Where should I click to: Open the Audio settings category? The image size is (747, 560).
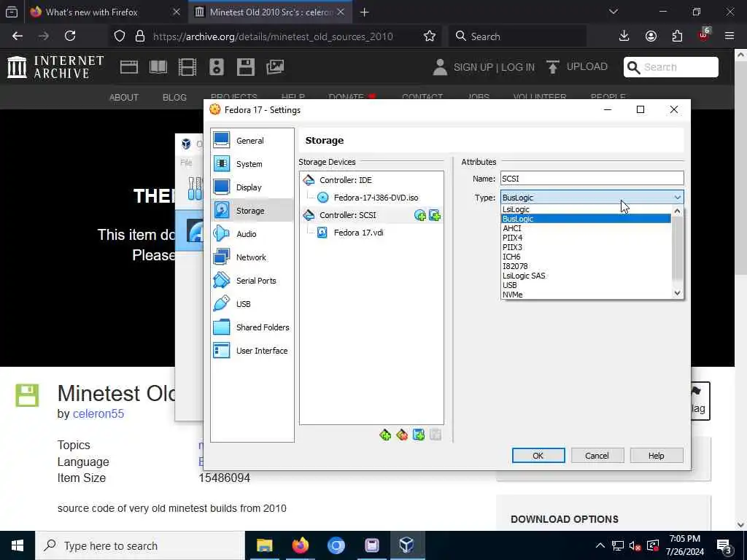click(252, 234)
